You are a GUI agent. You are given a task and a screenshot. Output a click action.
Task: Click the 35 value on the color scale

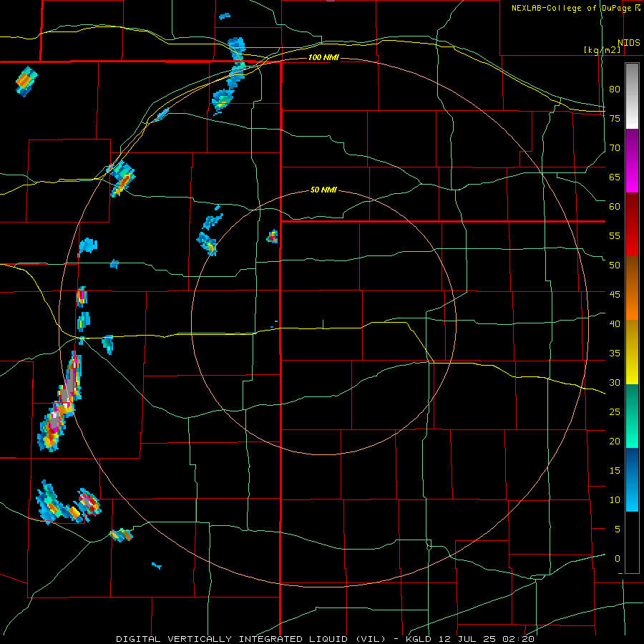pyautogui.click(x=615, y=353)
